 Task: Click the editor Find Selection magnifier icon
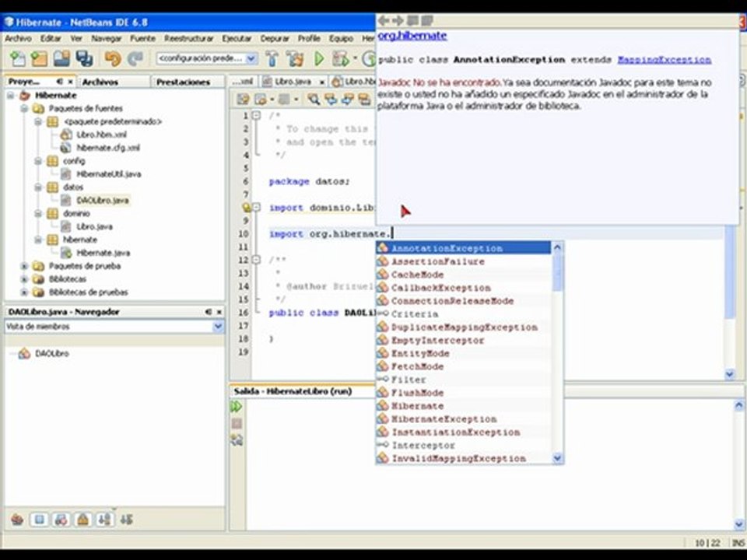314,99
